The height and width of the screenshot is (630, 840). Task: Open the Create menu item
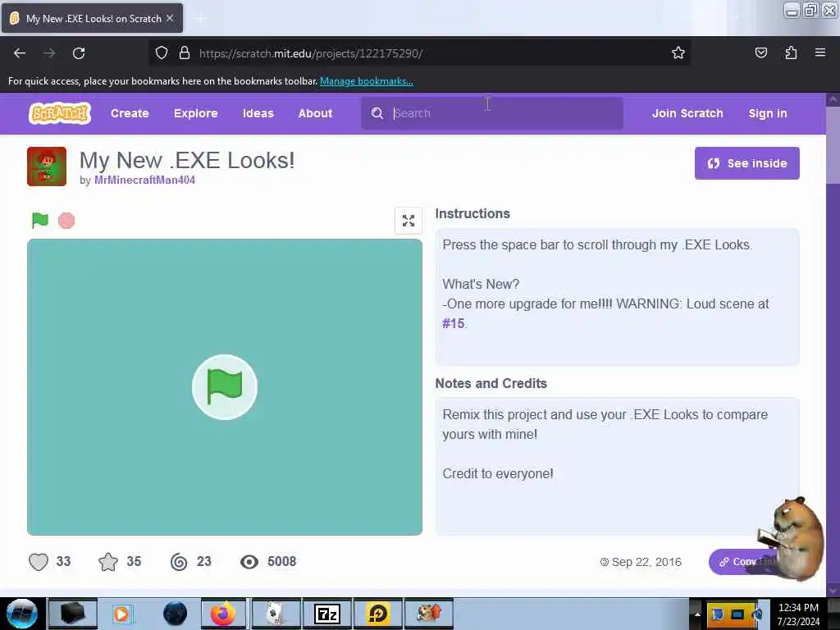(130, 113)
